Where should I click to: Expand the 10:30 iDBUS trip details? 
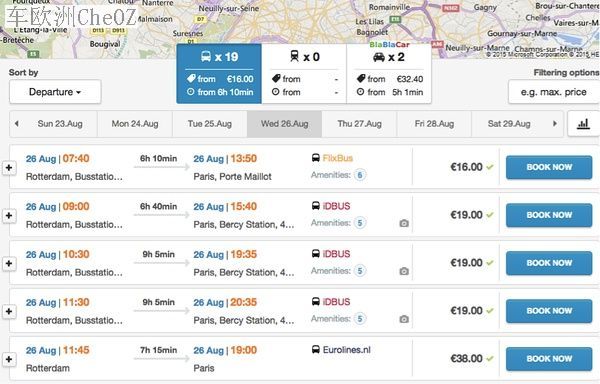click(9, 264)
